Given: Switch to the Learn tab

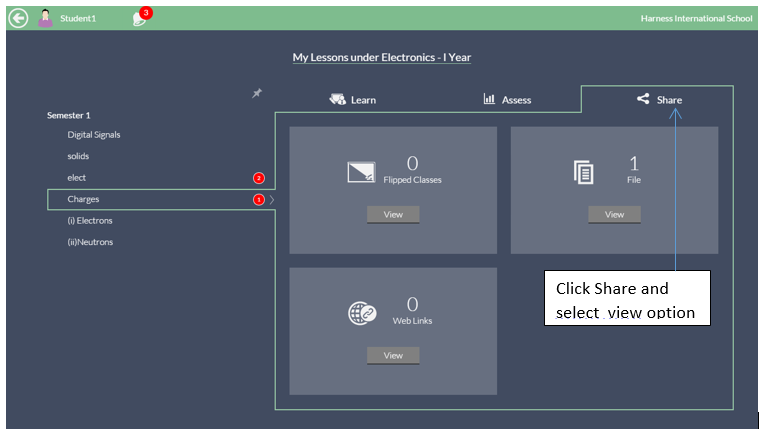Looking at the screenshot, I should [x=353, y=100].
